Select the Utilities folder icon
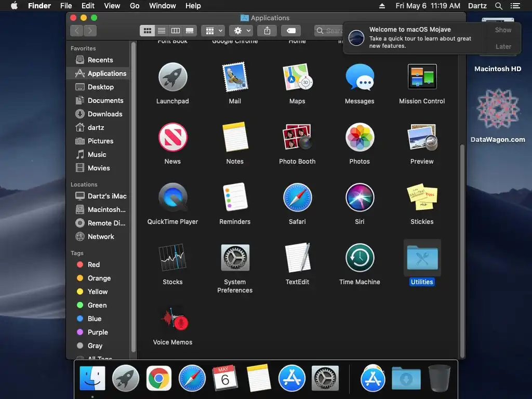532x399 pixels. pos(422,258)
